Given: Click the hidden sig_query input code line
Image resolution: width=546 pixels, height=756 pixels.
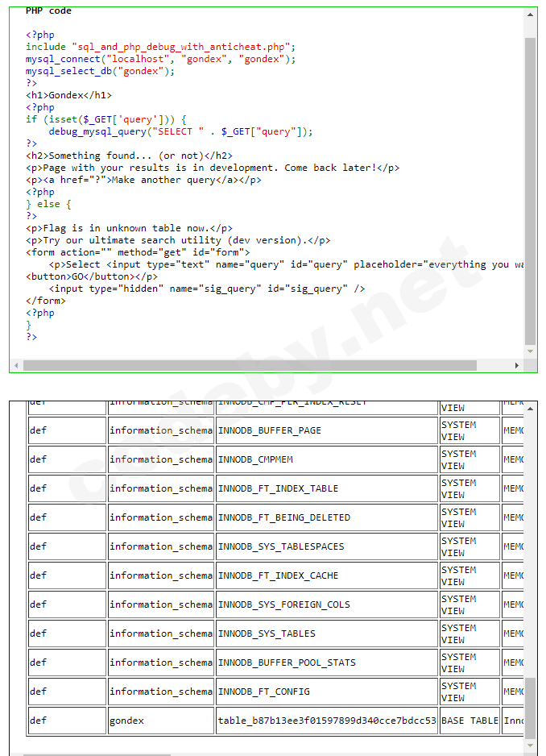Looking at the screenshot, I should (x=207, y=289).
